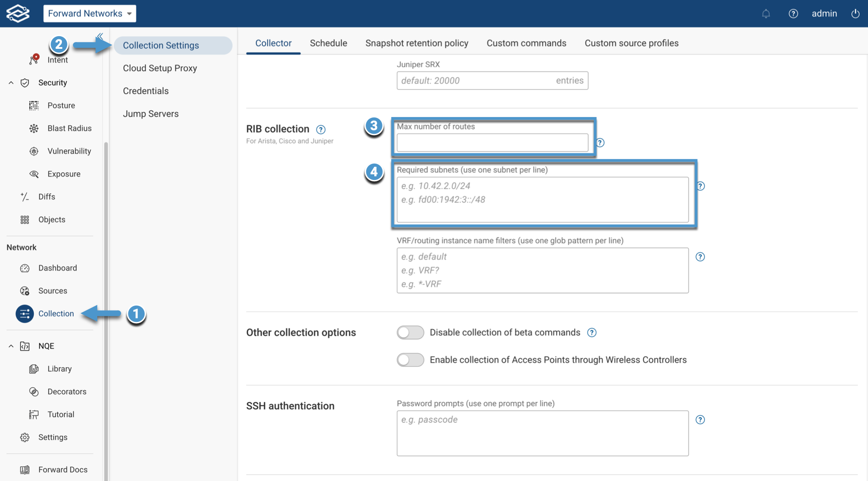Open the Snapshot retention policy tab
Image resolution: width=868 pixels, height=481 pixels.
pos(416,43)
